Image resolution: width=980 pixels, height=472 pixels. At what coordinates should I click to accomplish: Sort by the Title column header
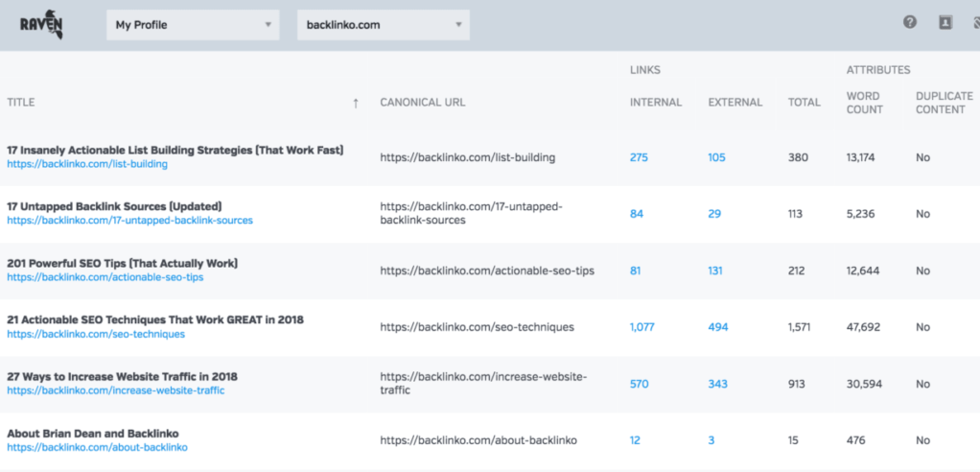[x=21, y=103]
